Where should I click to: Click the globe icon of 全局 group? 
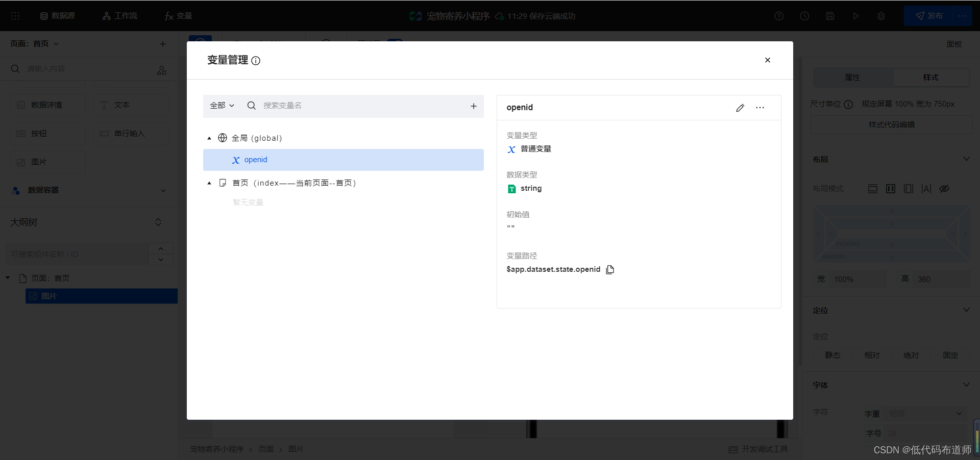pyautogui.click(x=223, y=138)
